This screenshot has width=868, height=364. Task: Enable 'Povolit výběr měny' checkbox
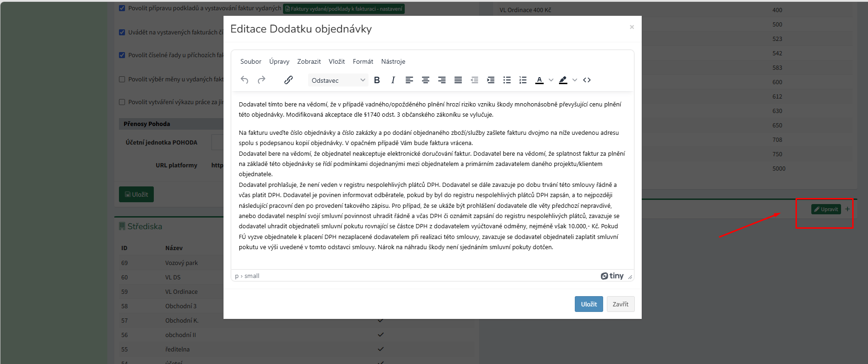[122, 79]
